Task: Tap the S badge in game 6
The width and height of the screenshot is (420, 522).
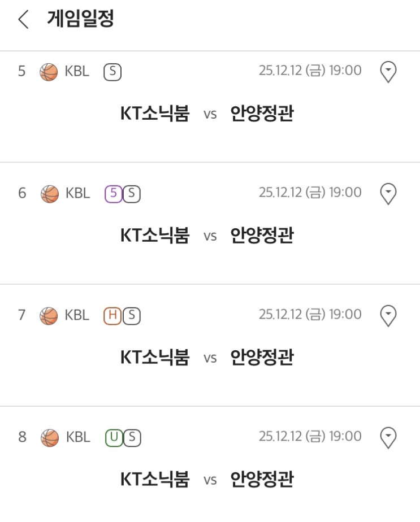Action: (x=132, y=194)
